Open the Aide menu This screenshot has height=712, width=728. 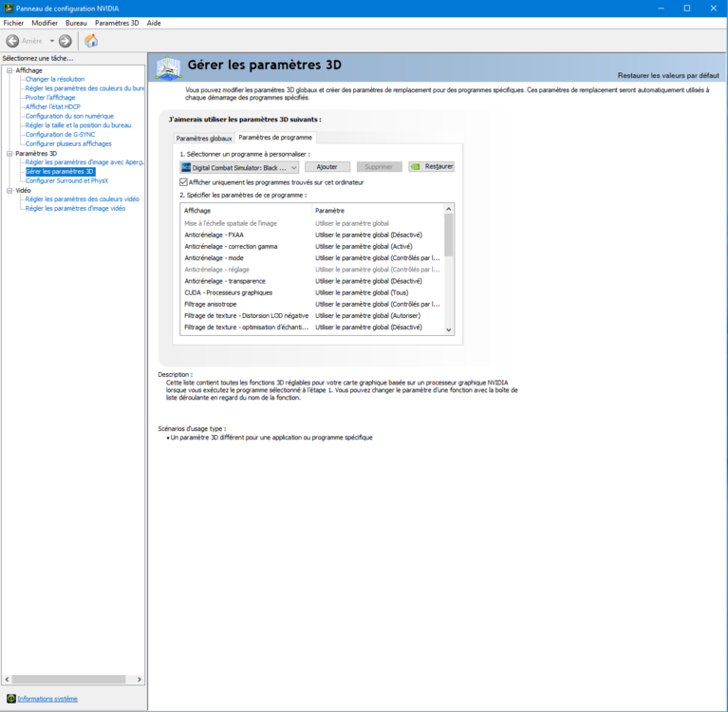pos(154,23)
